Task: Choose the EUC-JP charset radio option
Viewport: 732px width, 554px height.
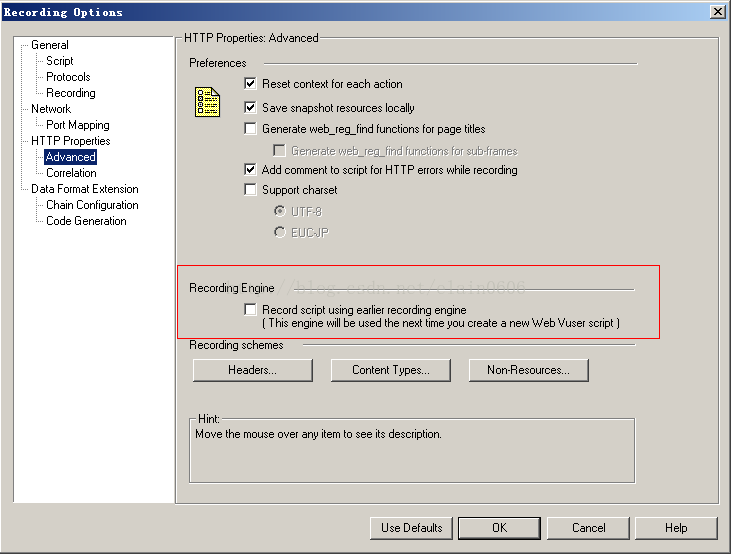Action: pos(280,232)
